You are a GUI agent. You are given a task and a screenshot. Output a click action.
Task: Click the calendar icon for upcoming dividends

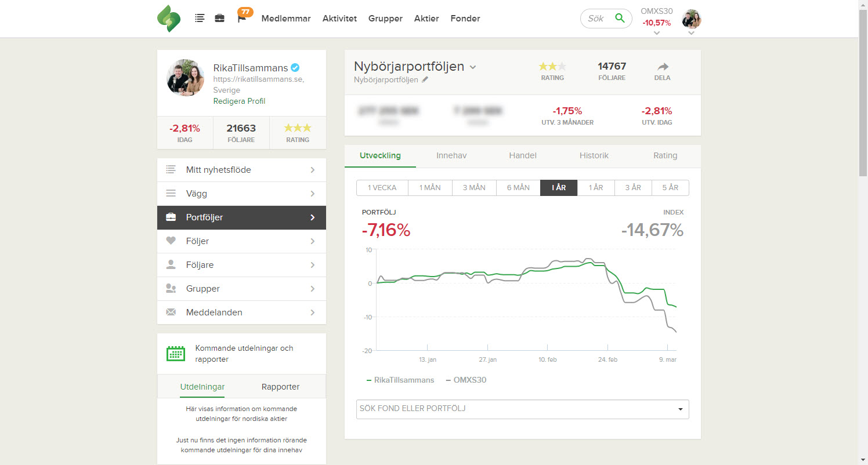(x=175, y=354)
